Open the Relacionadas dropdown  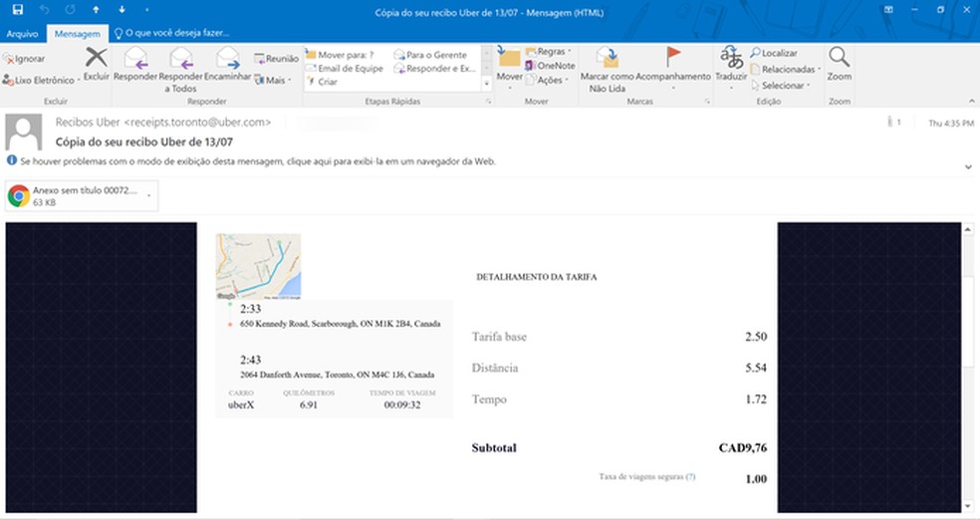(786, 70)
